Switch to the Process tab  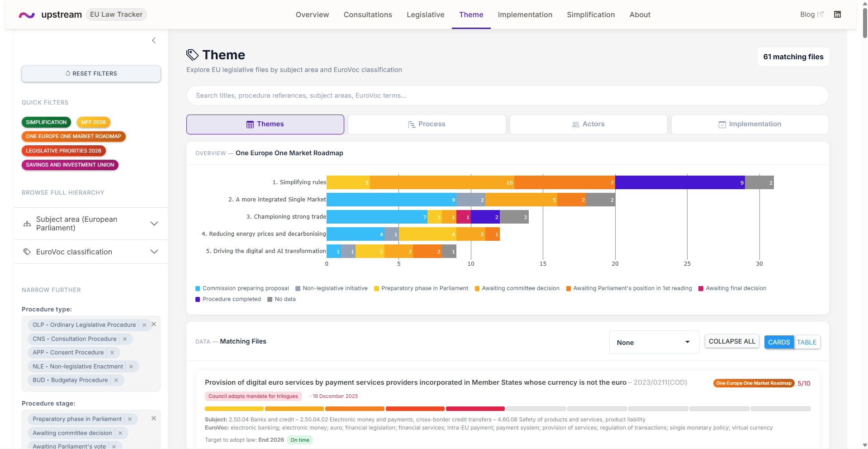coord(427,124)
